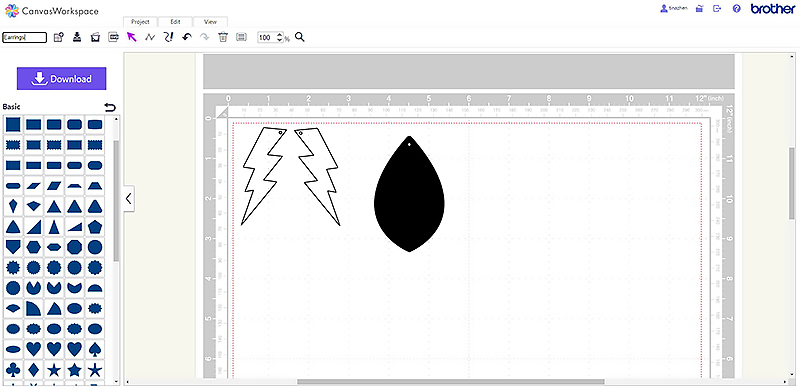Insert the spade shape
800x390 pixels.
tap(95, 349)
